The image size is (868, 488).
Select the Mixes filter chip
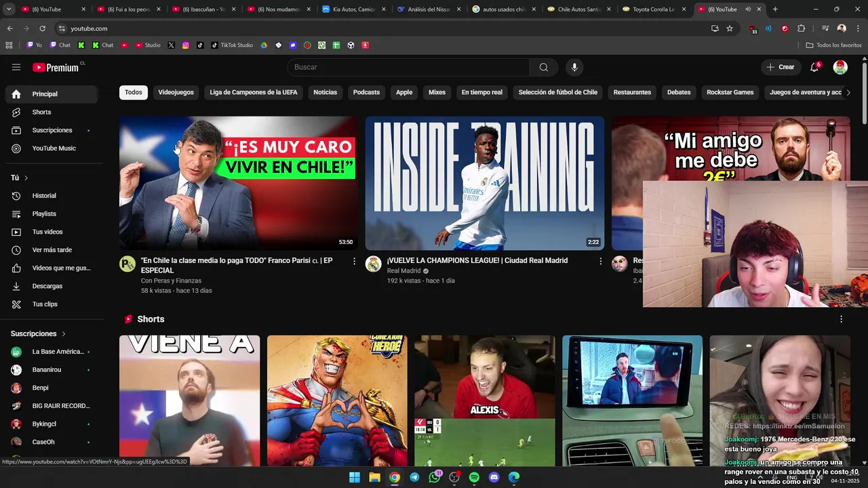(437, 92)
